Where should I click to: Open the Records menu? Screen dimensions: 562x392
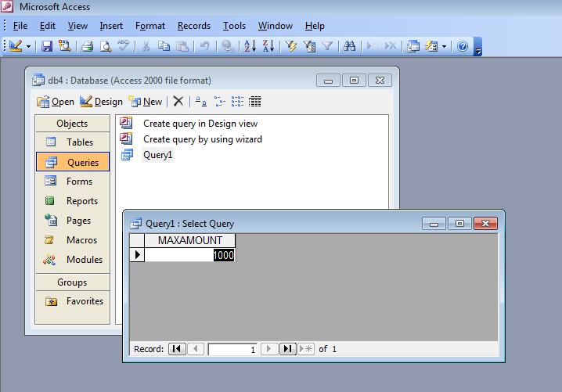tap(193, 26)
